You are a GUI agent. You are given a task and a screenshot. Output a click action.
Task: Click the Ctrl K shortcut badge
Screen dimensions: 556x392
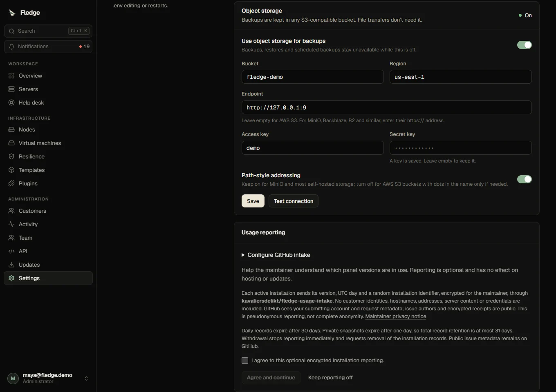click(x=79, y=31)
